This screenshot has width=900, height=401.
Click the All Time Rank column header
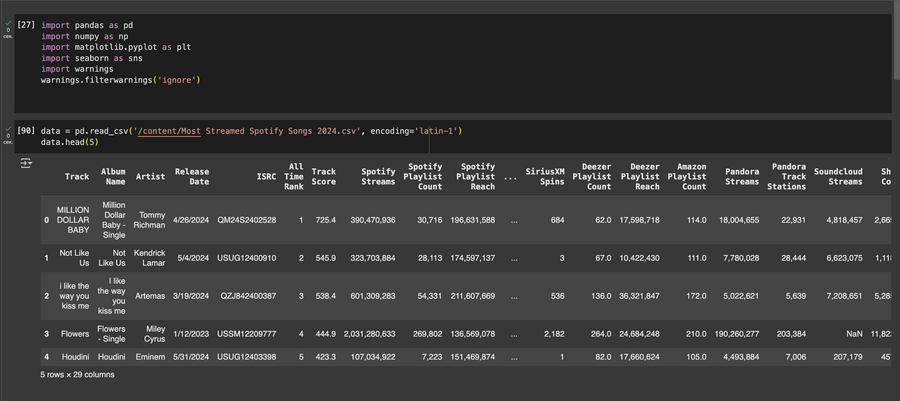[x=294, y=177]
